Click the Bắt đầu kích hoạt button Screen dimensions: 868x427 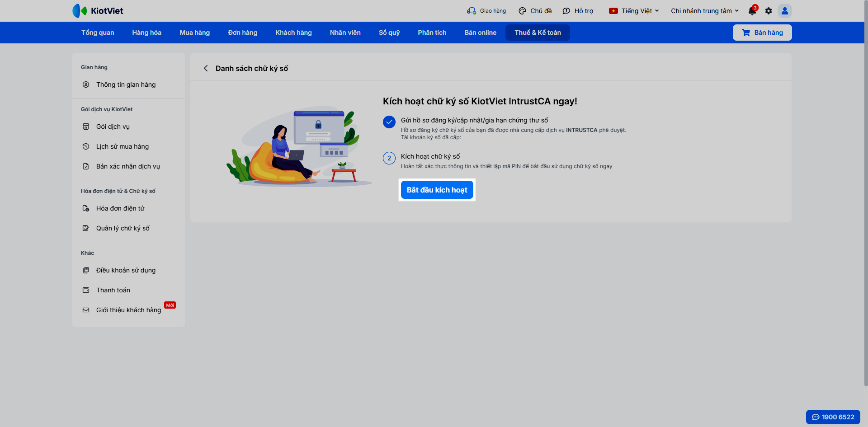click(x=437, y=190)
